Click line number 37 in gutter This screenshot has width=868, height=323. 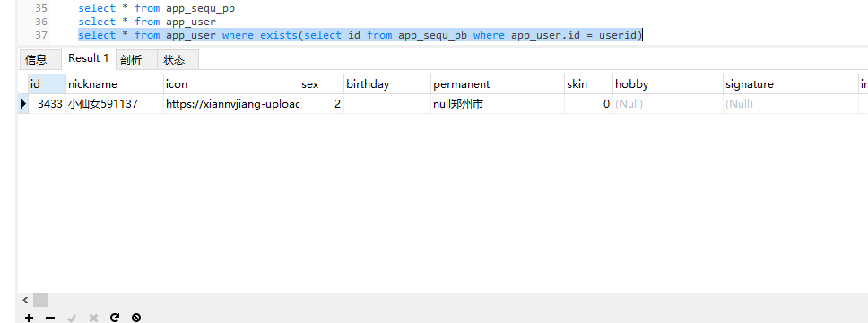(41, 35)
